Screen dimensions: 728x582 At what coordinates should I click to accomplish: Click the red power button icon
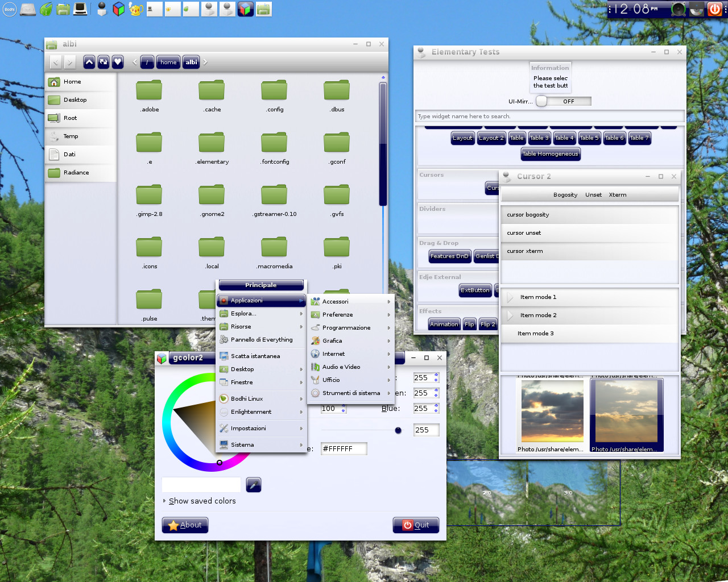(x=715, y=9)
